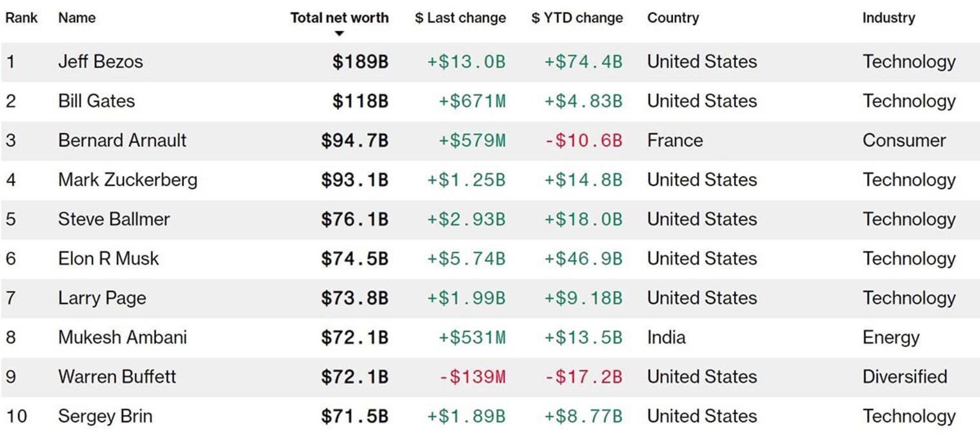Click on Steve Ballmer's name
This screenshot has width=980, height=434.
114,219
